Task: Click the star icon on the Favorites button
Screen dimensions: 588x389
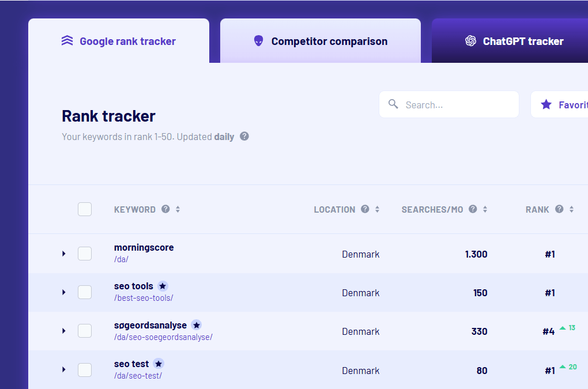Action: pyautogui.click(x=546, y=104)
